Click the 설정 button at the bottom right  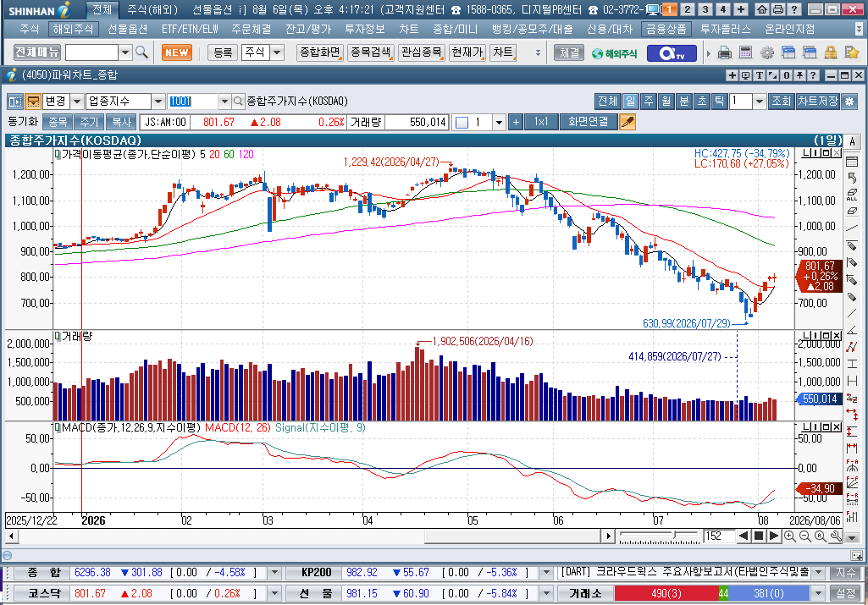pyautogui.click(x=845, y=593)
